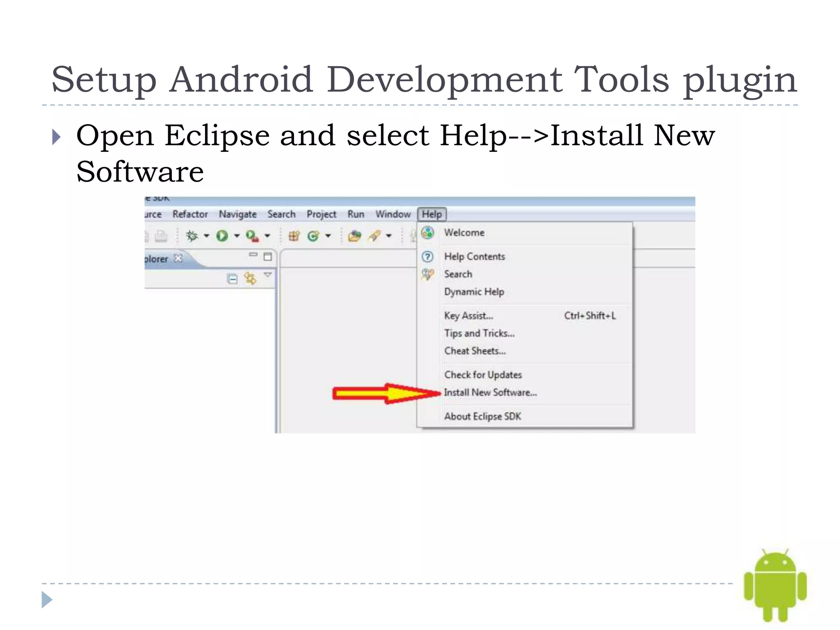This screenshot has height=630, width=840.
Task: Close the Package Explorer tab
Action: coord(178,258)
